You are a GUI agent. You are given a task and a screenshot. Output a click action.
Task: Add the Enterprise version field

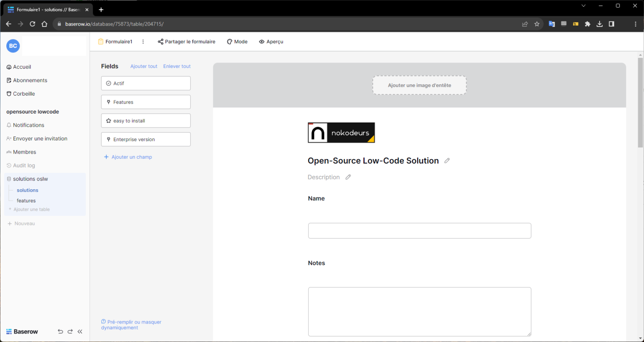145,139
